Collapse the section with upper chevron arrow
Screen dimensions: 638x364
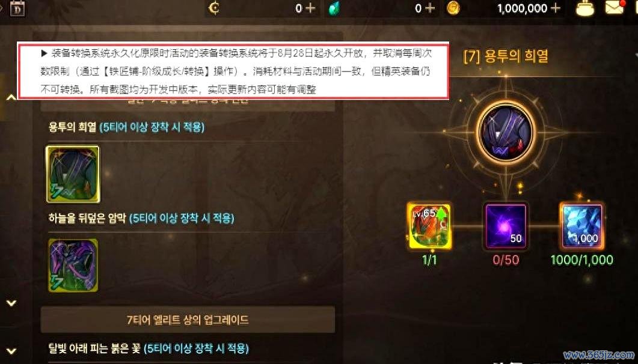(x=11, y=97)
